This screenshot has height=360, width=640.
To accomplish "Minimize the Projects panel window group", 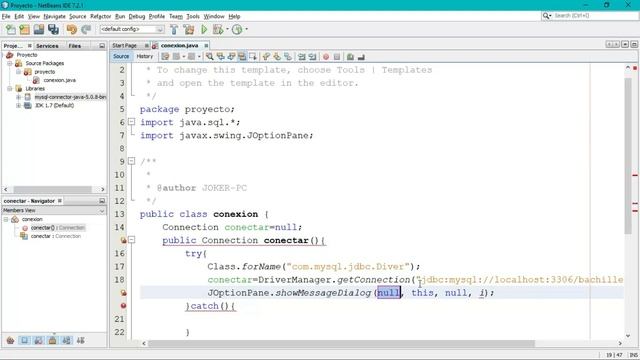I will pos(102,46).
